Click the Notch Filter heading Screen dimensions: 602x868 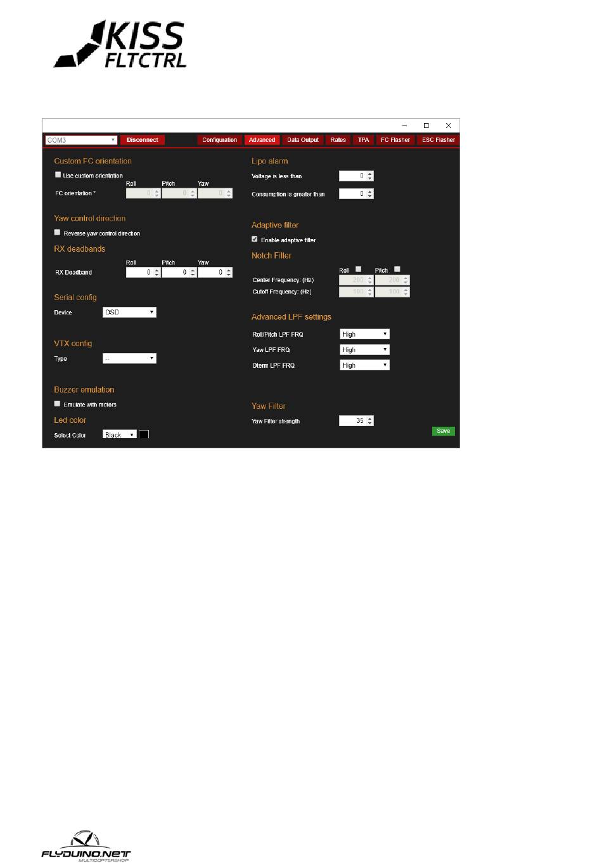pyautogui.click(x=271, y=256)
